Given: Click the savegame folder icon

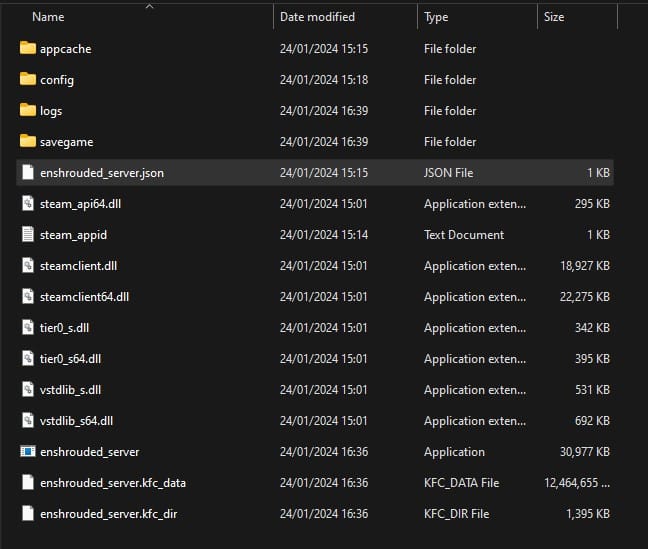Looking at the screenshot, I should click(28, 141).
